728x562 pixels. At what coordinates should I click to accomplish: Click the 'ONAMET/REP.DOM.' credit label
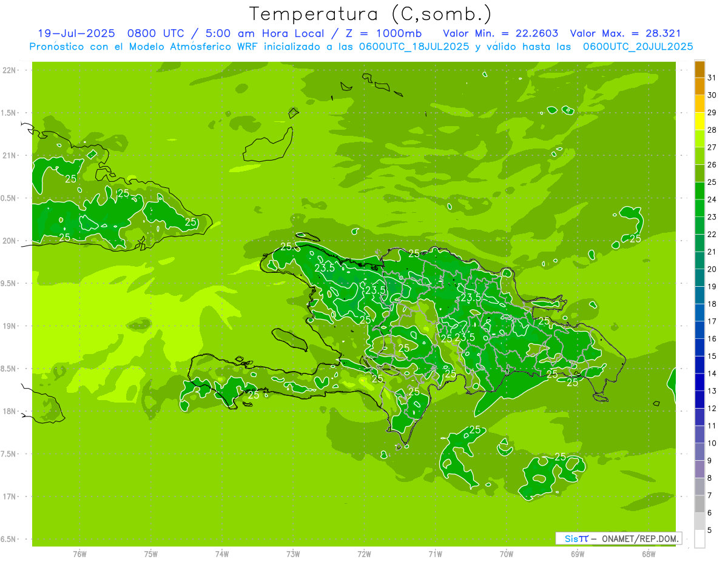640,538
